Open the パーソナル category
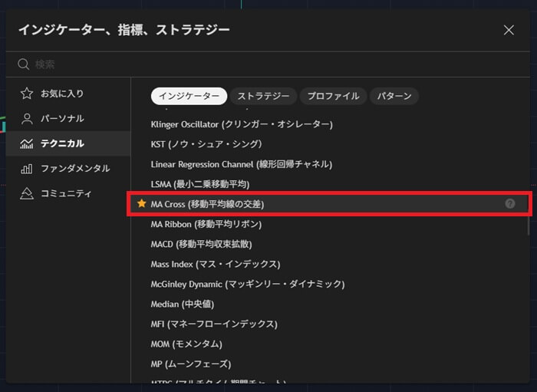Screen dimensions: 537x392 tap(68, 118)
